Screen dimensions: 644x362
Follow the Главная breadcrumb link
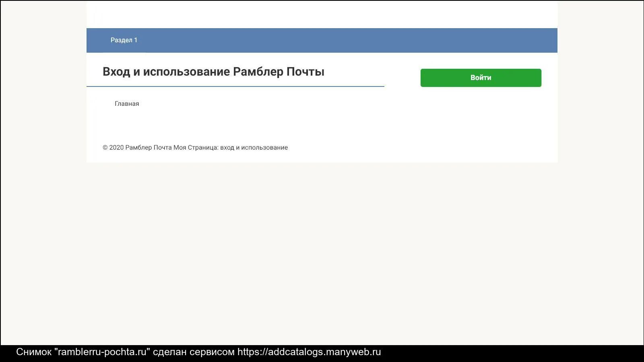coord(127,104)
